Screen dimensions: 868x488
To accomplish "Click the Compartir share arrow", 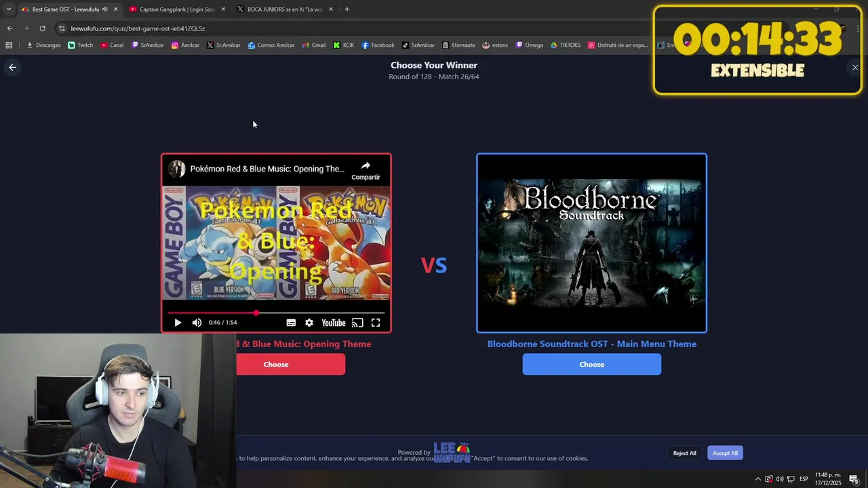I will click(x=366, y=170).
